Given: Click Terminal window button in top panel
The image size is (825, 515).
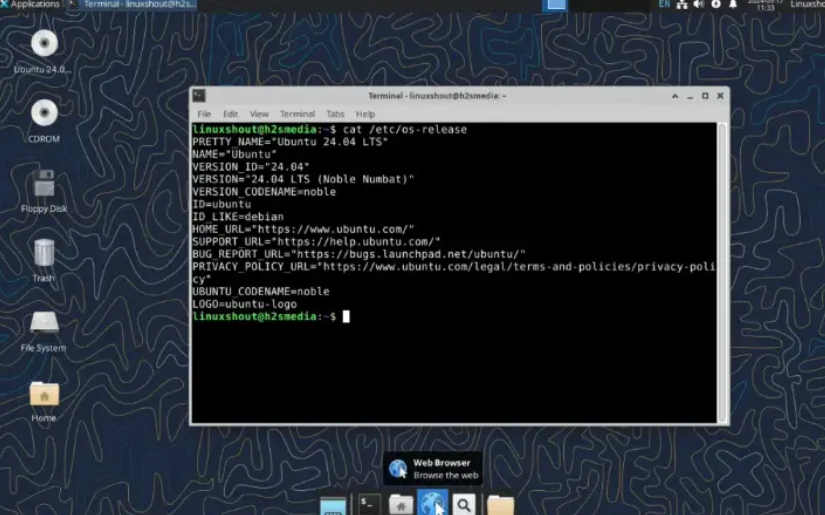Looking at the screenshot, I should 134,4.
